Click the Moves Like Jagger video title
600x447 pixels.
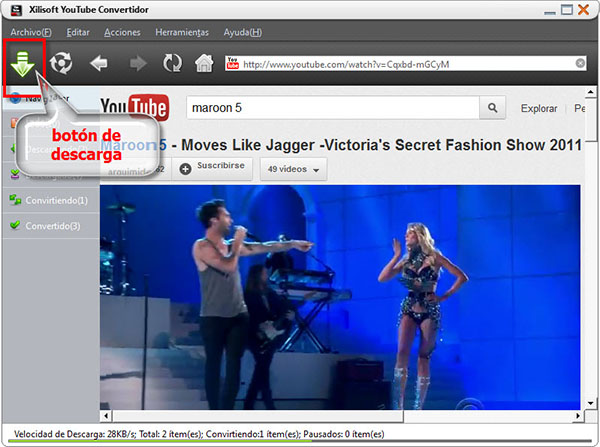tap(341, 145)
